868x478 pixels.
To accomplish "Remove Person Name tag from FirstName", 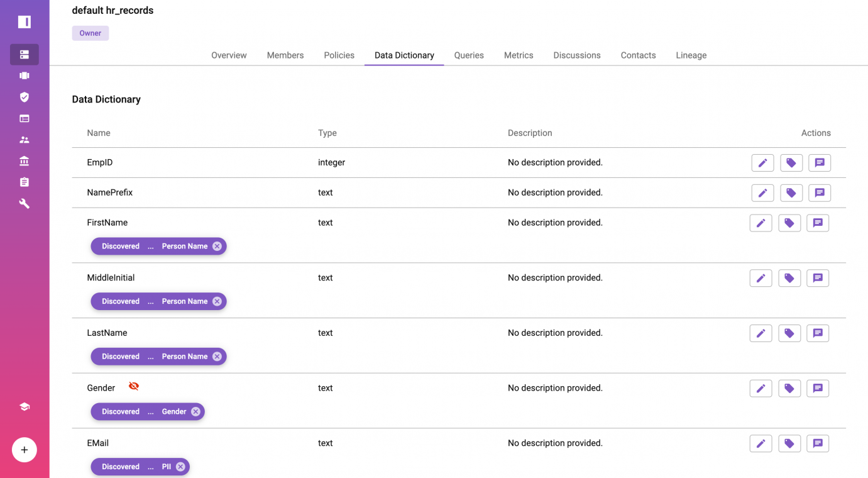I will click(x=217, y=247).
